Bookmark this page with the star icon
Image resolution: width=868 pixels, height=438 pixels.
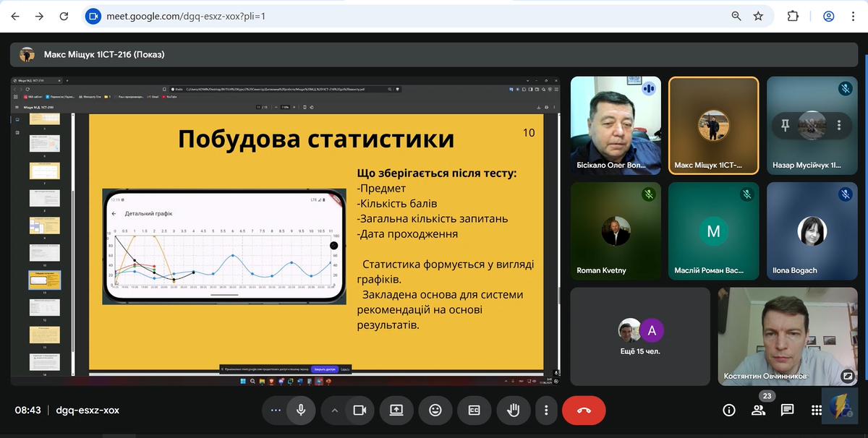(758, 16)
